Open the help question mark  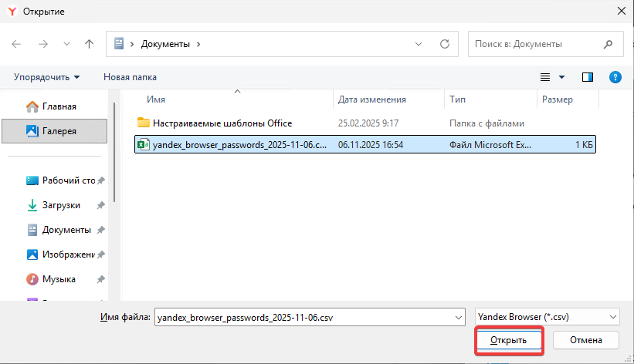pyautogui.click(x=615, y=77)
